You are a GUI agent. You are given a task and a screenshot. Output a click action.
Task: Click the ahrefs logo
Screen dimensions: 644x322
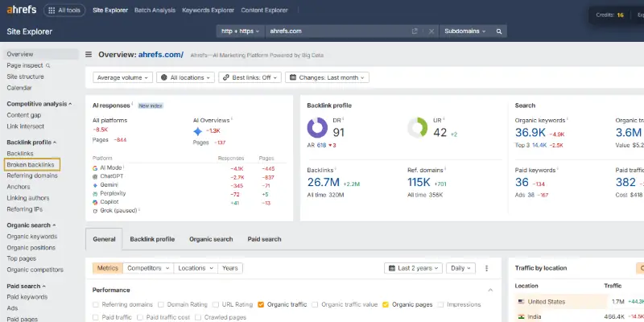pos(22,10)
